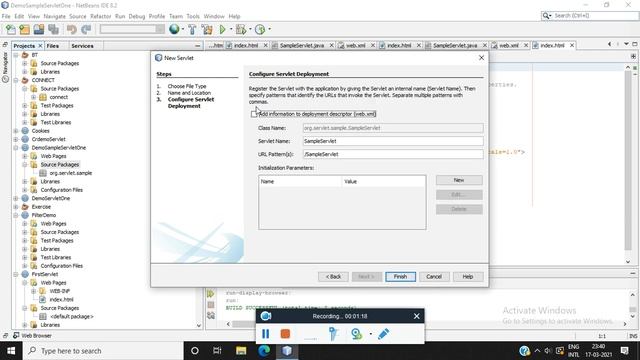Close the New Servlet dialog

tap(481, 58)
